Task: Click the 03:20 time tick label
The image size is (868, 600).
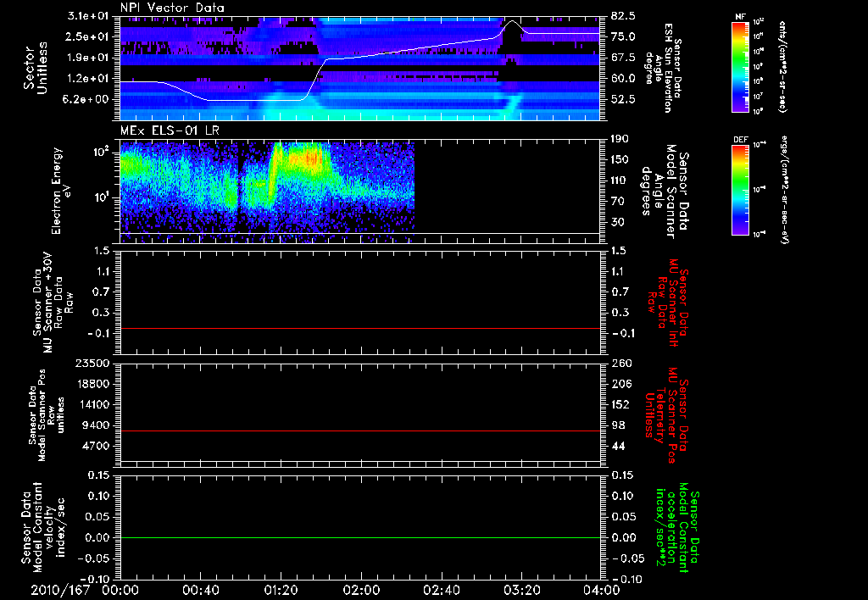Action: pos(521,590)
